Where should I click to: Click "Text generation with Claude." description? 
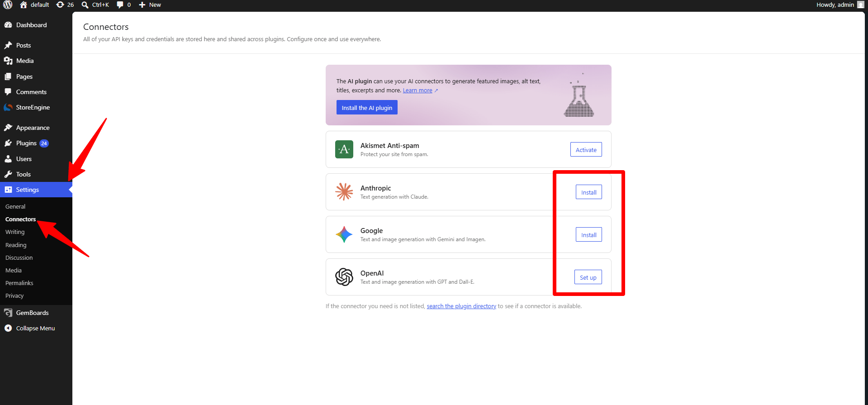click(x=394, y=197)
